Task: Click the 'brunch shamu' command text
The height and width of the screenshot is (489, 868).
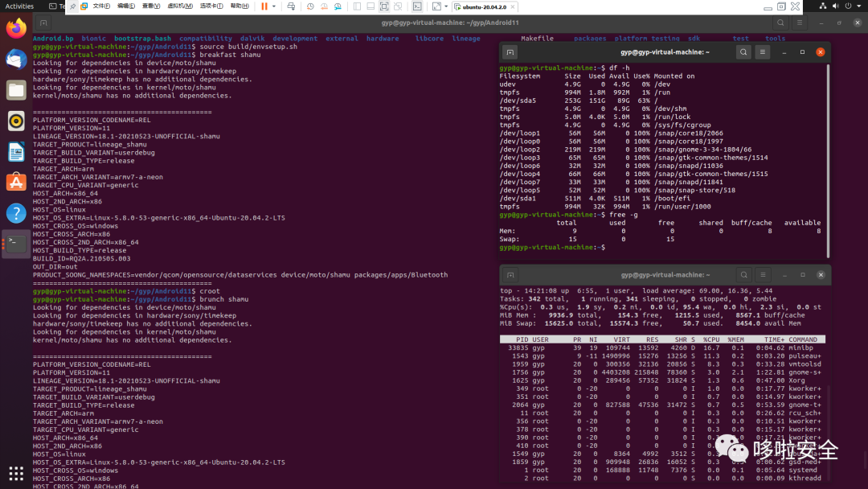Action: point(223,299)
